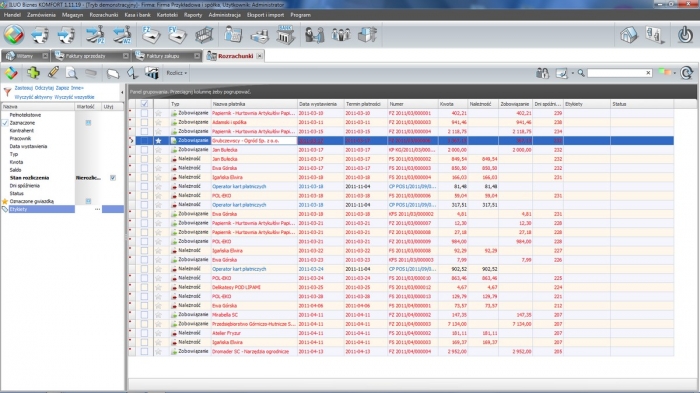The image size is (700, 393).
Task: Select the Kontrahent filter row
Action: 38,130
